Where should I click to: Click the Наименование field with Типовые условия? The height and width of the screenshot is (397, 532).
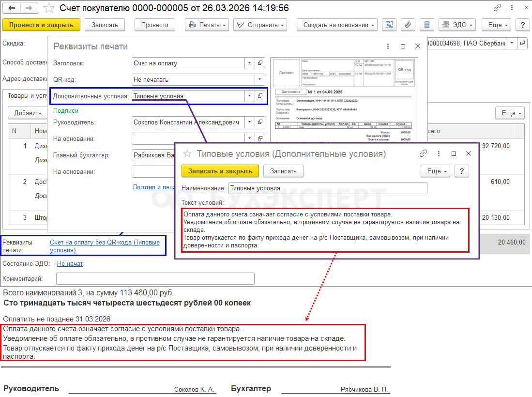(328, 188)
